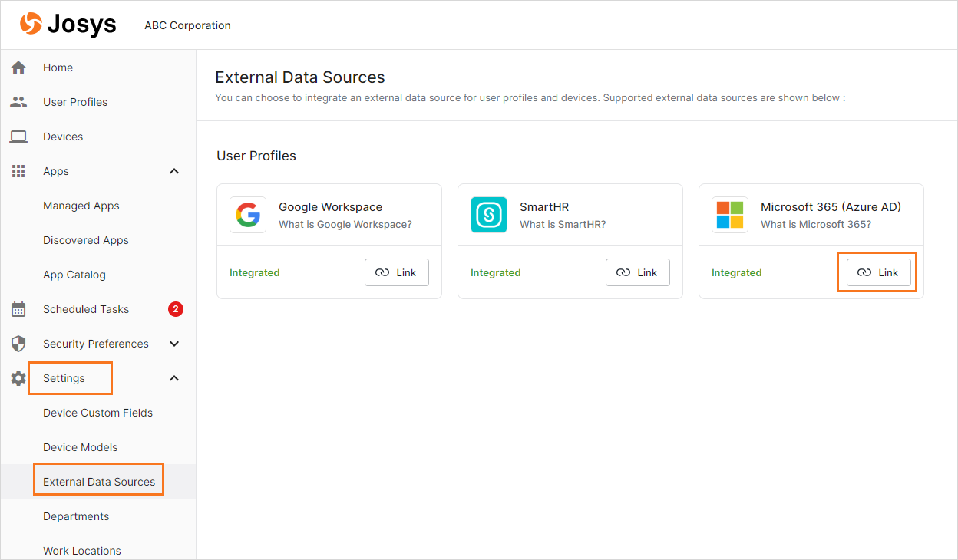Click the Microsoft 365 logo

tap(730, 215)
